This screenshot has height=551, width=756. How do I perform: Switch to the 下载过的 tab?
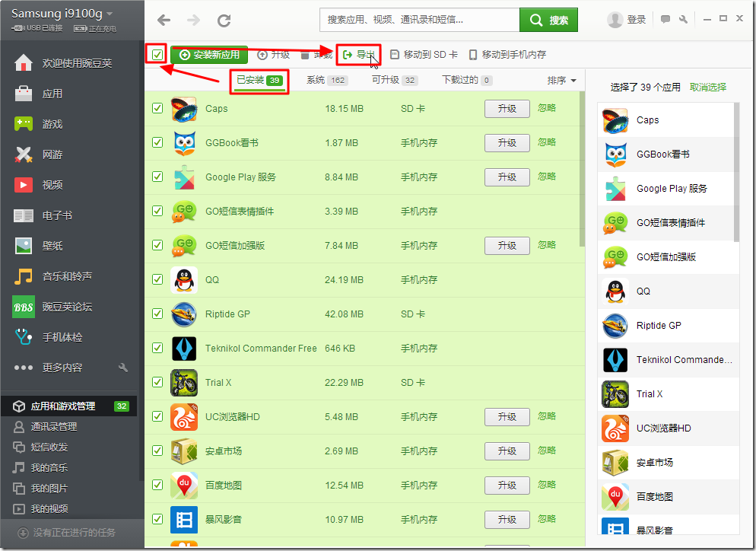467,80
